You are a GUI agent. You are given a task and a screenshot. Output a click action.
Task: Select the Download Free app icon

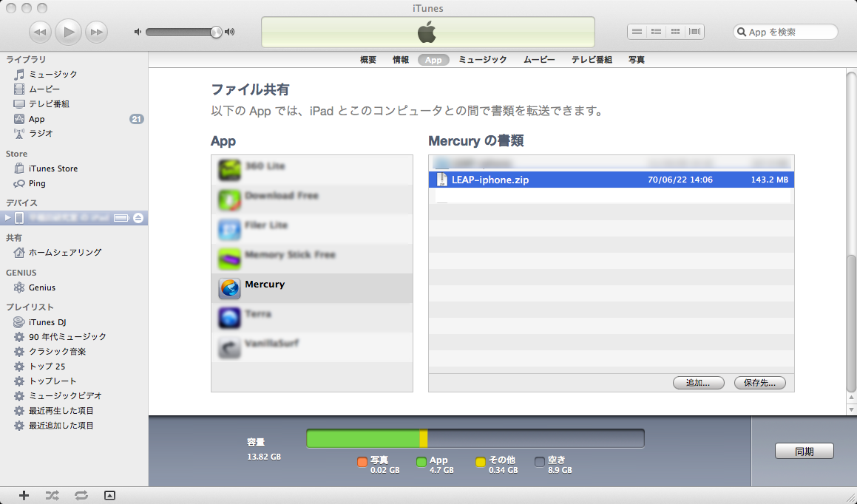click(229, 200)
